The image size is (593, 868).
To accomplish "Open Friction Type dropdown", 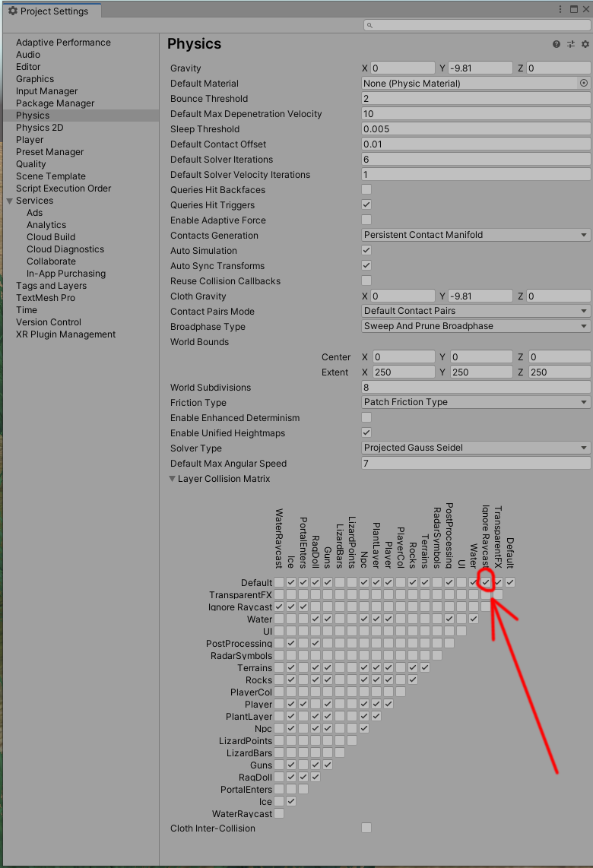I will tap(476, 402).
